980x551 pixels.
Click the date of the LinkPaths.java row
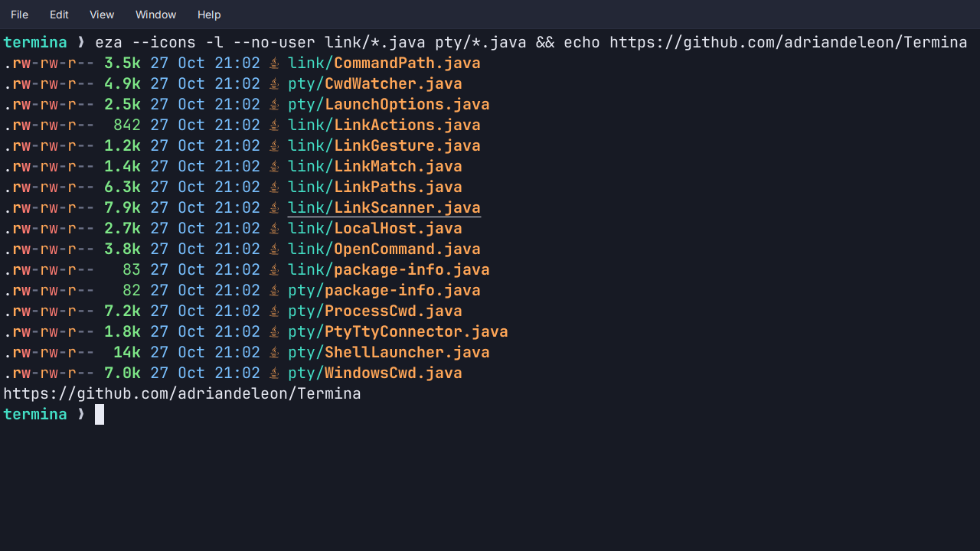point(205,187)
